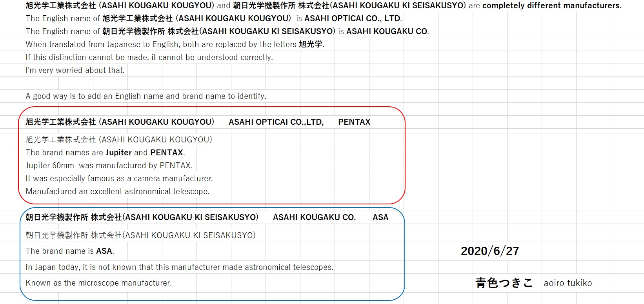Click the "In Japan today" sentence
644x304 pixels.
coord(179,267)
